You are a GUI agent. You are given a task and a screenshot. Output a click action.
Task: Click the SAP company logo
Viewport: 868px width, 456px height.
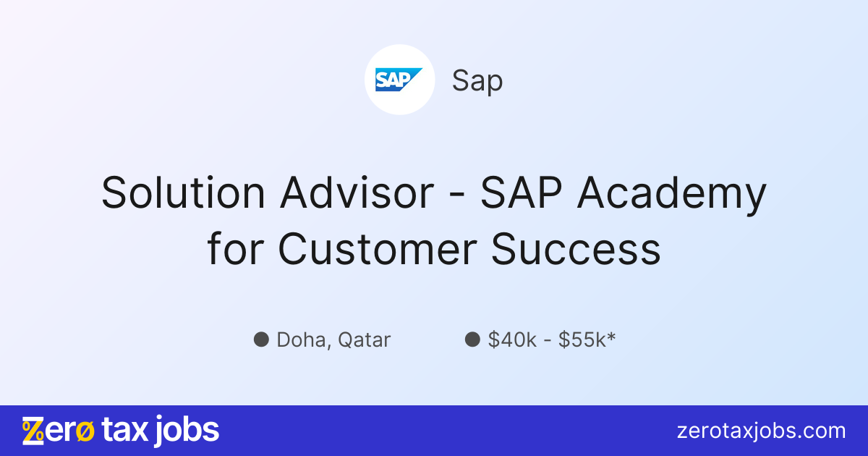(x=399, y=80)
